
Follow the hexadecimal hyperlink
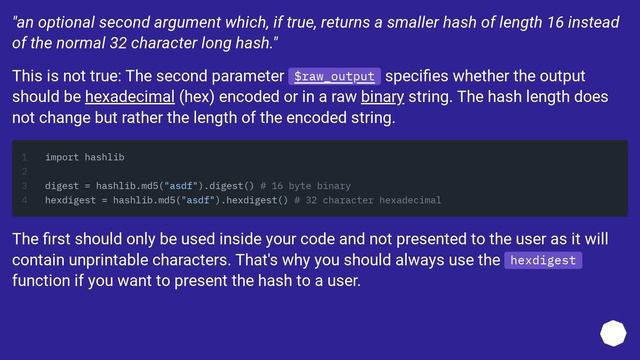pos(130,97)
